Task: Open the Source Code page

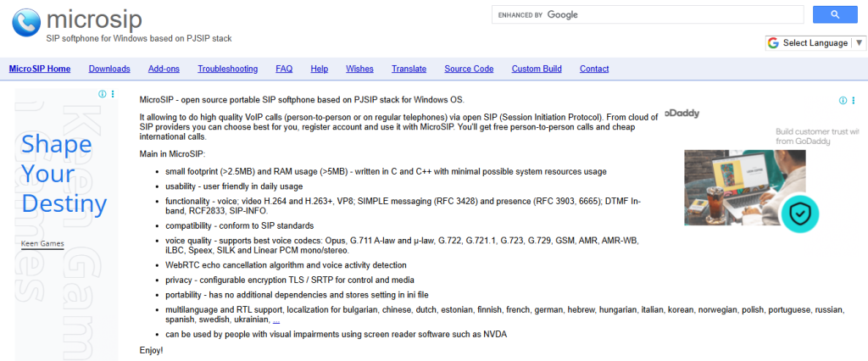Action: click(469, 69)
